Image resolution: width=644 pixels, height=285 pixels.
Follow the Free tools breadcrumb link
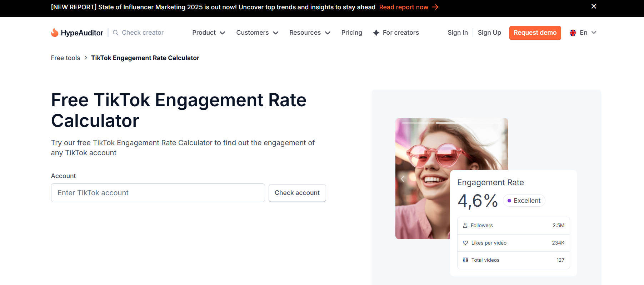[65, 58]
